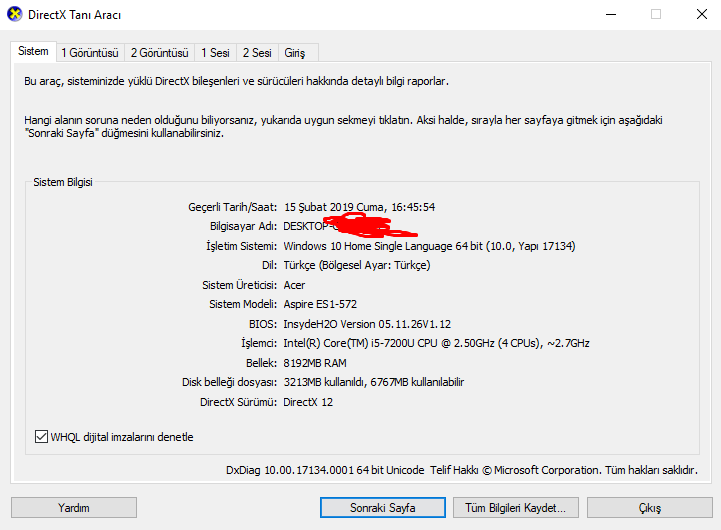
Task: Click the DxDiag 10.00.17134.0001 version text
Action: click(x=325, y=470)
